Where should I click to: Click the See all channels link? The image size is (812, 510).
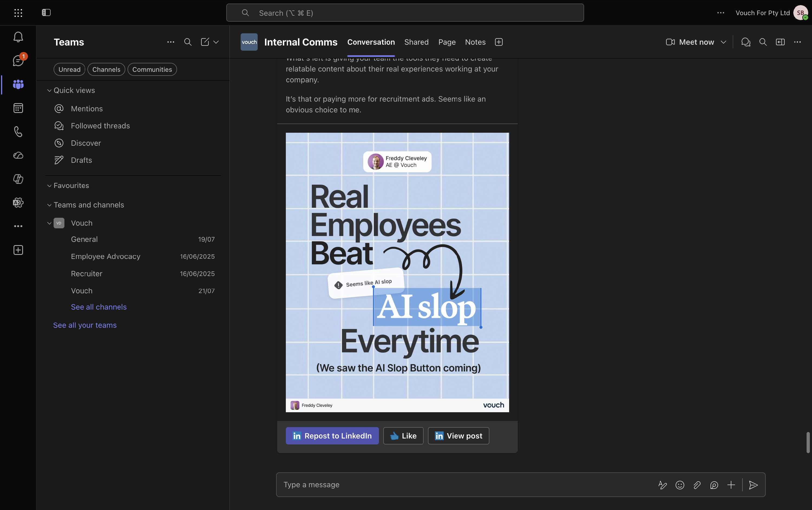click(99, 307)
